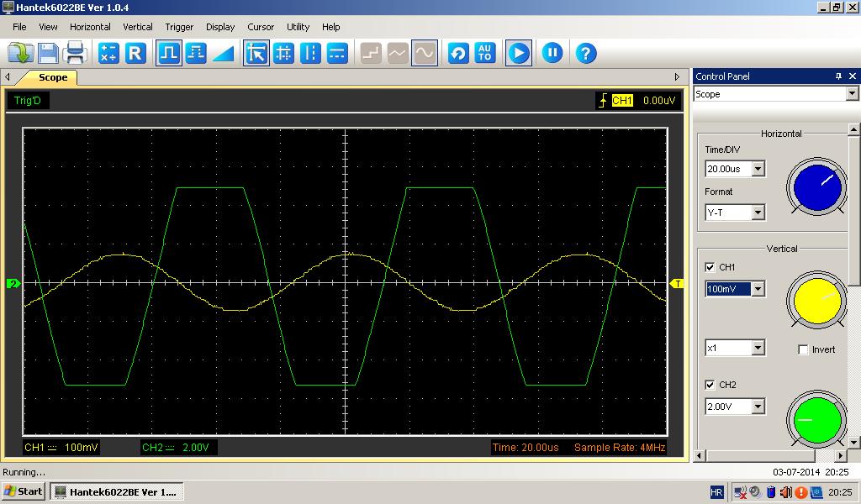The image size is (861, 504).
Task: Click the Print toolbar icon
Action: pos(75,54)
